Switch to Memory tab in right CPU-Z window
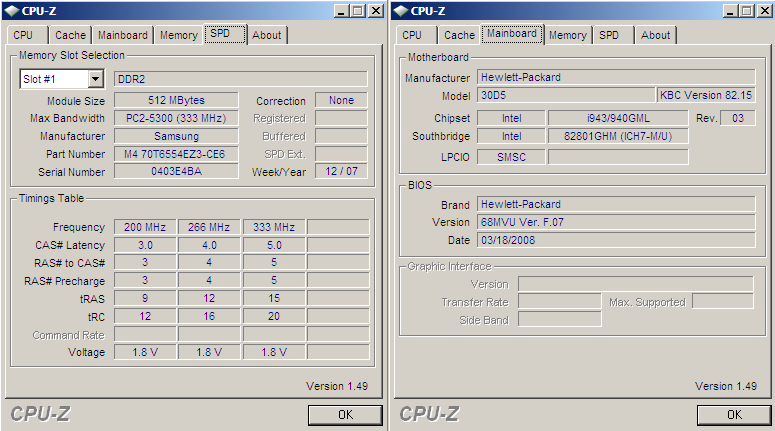The image size is (775, 431). click(567, 36)
